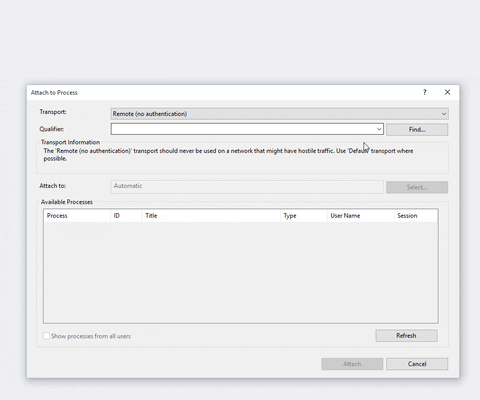Click the Select... button
The height and width of the screenshot is (400, 480).
tap(417, 187)
